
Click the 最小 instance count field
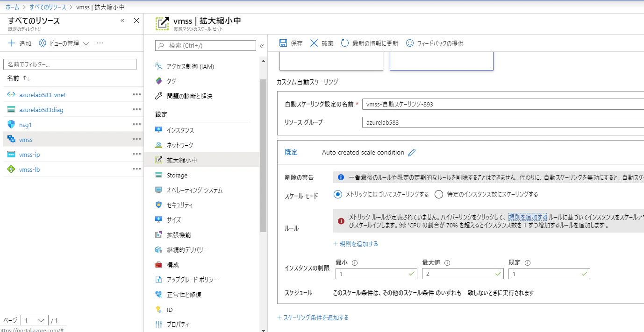[x=376, y=274]
